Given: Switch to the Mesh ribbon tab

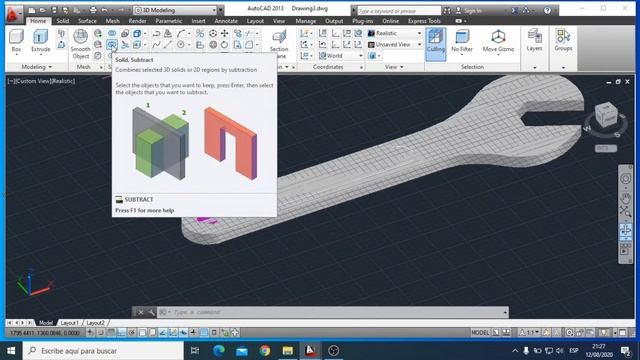Looking at the screenshot, I should pyautogui.click(x=113, y=21).
